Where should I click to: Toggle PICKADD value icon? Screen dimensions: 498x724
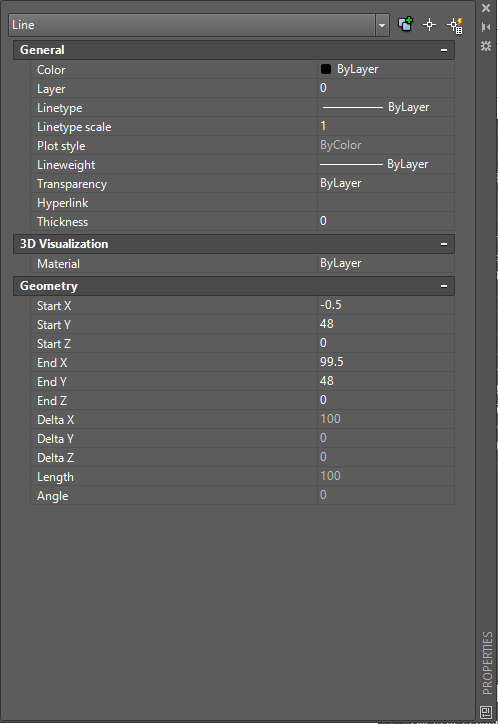(405, 24)
